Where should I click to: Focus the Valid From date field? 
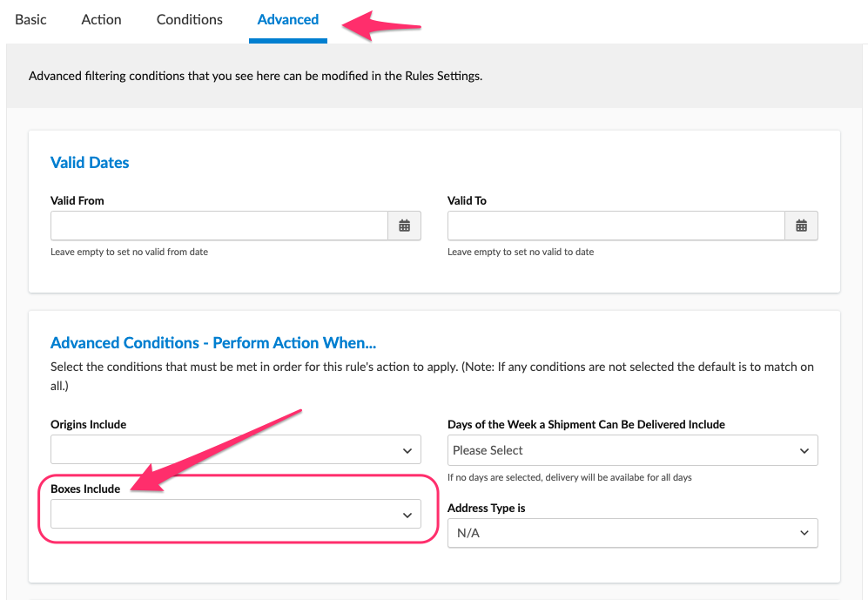219,226
